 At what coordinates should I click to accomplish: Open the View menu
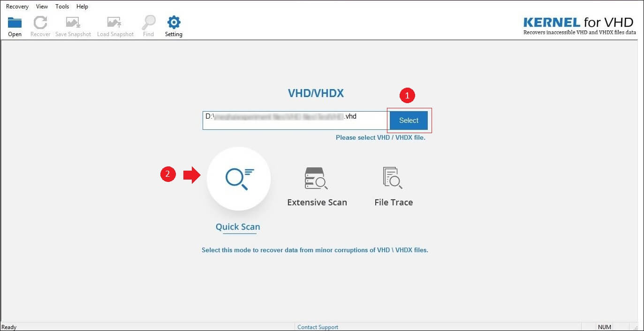42,7
